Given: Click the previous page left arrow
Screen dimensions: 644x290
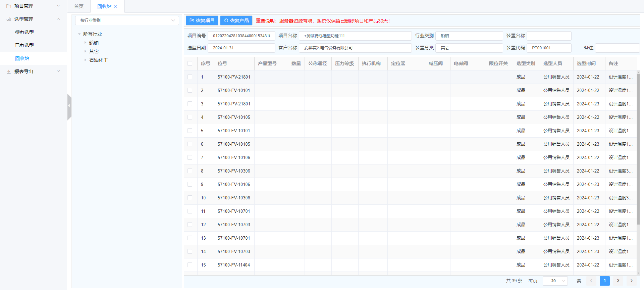Looking at the screenshot, I should (x=591, y=281).
